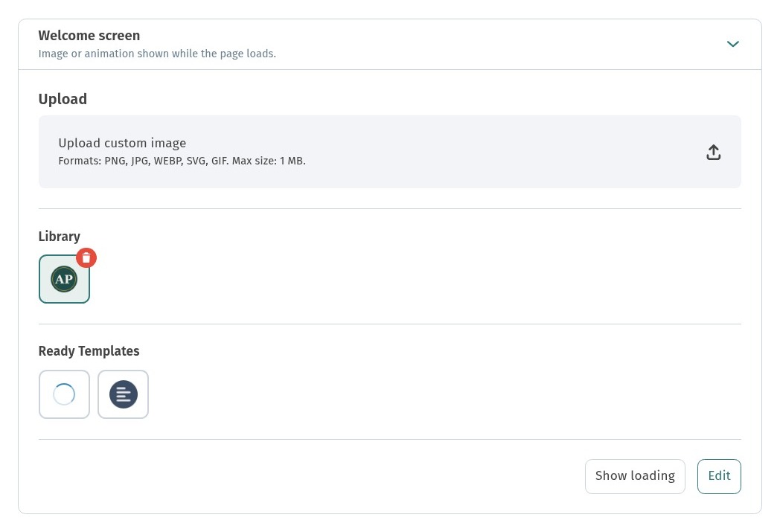Click the Upload custom image text
The width and height of the screenshot is (780, 532).
pos(122,143)
